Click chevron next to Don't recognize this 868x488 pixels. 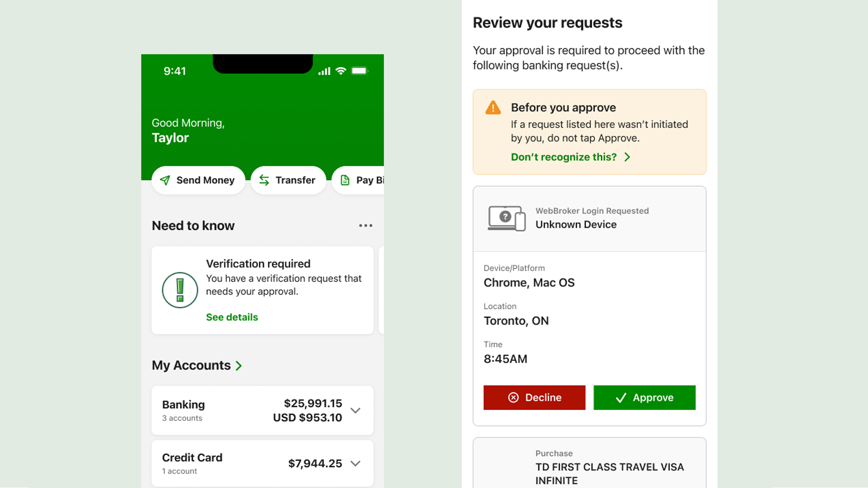coord(627,157)
